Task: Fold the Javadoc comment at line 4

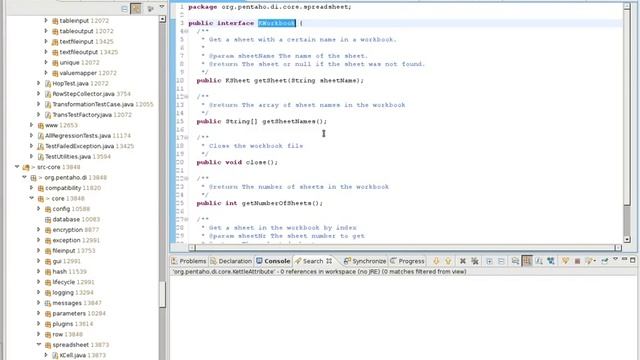Action: [x=187, y=31]
